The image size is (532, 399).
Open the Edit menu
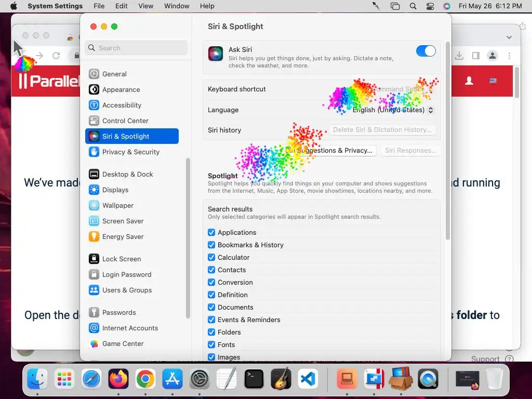122,6
